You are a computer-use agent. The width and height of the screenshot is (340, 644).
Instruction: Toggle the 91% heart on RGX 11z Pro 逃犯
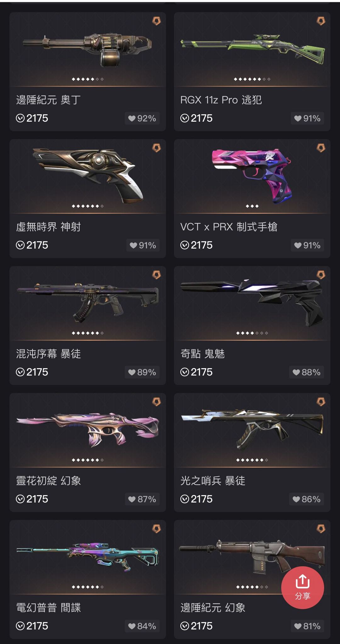tap(307, 118)
